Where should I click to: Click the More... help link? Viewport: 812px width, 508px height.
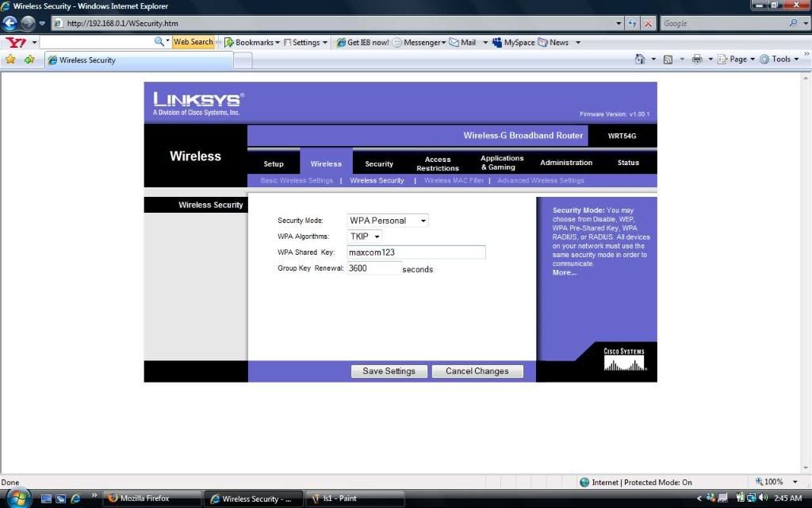pyautogui.click(x=564, y=273)
